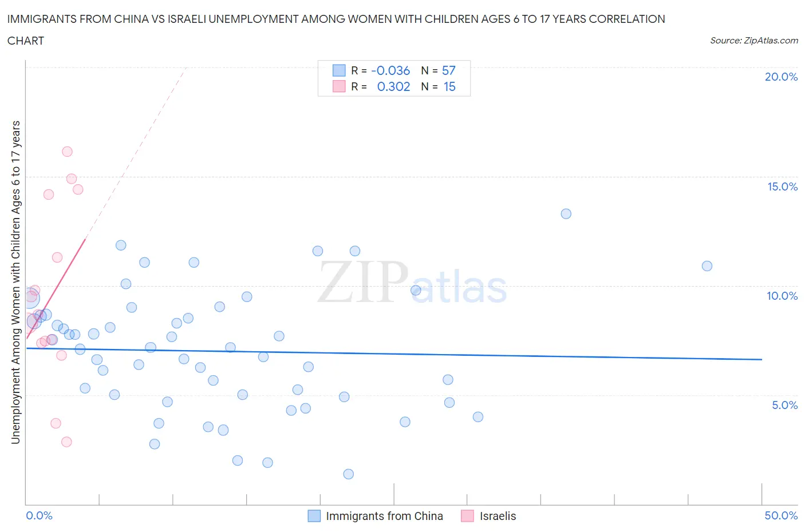Viewport: 805px width, 532px height.
Task: Click the 0.0% x-axis label
Action: point(40,515)
